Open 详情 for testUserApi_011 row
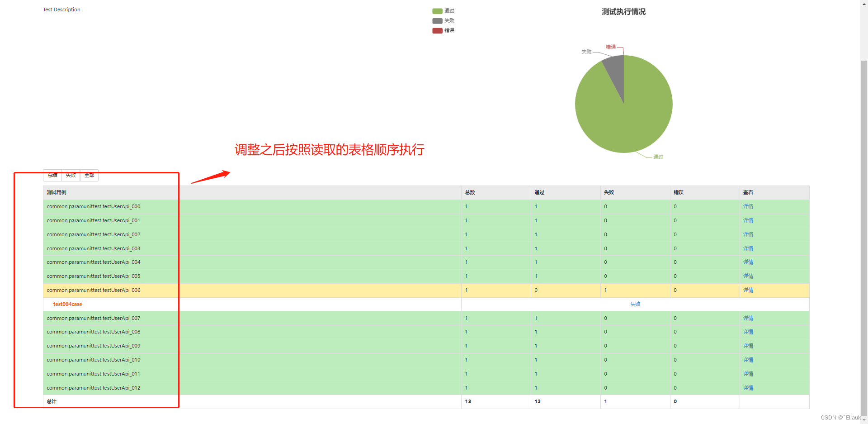The image size is (868, 424). click(748, 374)
